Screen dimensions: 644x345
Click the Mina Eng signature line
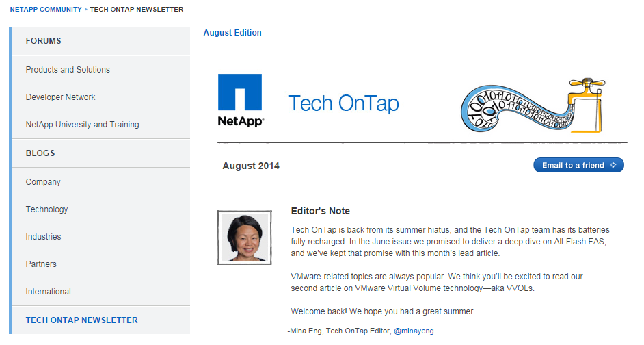pos(360,331)
